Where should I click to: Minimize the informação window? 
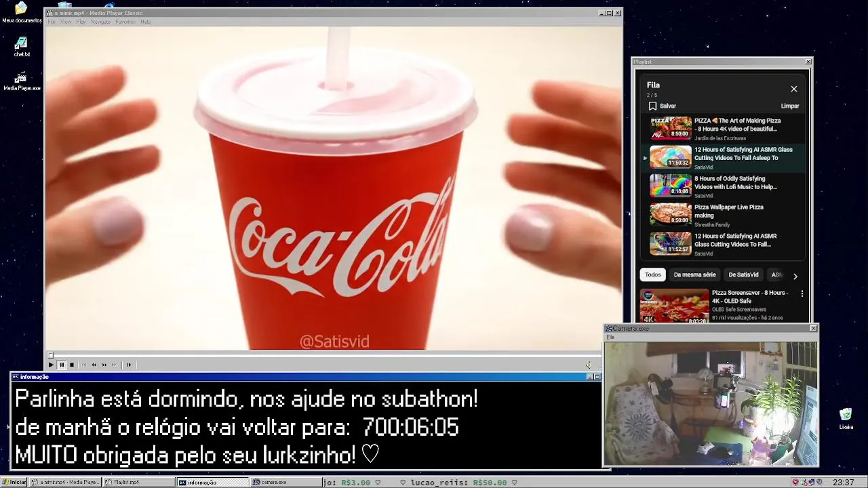[x=589, y=377]
